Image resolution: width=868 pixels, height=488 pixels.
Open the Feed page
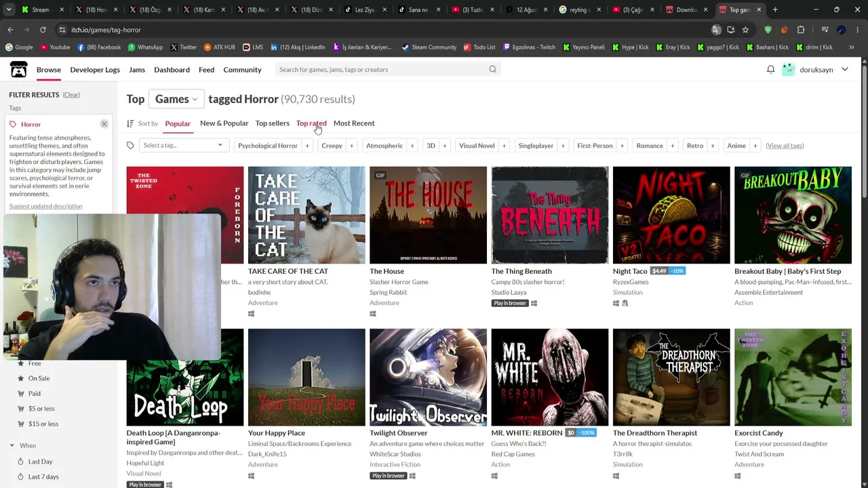click(x=206, y=70)
